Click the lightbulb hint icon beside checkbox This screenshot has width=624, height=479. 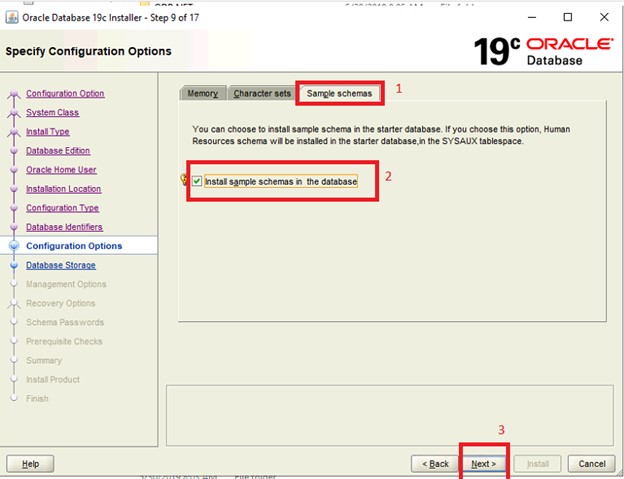point(184,180)
